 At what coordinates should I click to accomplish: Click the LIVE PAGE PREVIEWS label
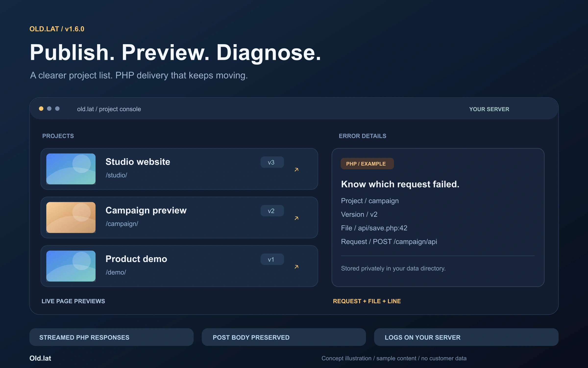(73, 301)
